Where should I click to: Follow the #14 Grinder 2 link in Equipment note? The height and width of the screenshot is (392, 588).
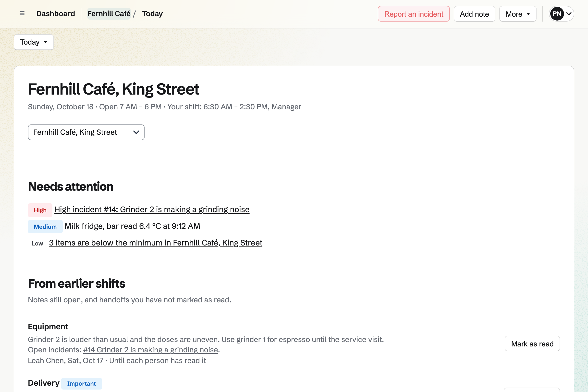click(150, 350)
